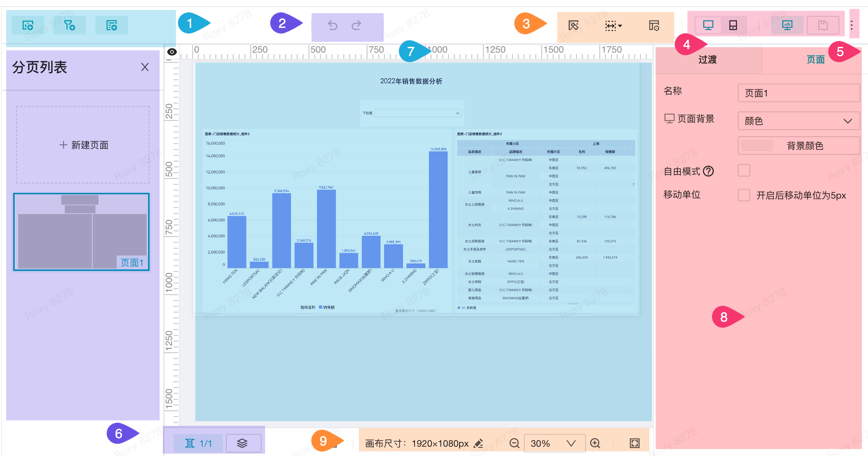
Task: Click the preview monitor icon
Action: [x=787, y=26]
